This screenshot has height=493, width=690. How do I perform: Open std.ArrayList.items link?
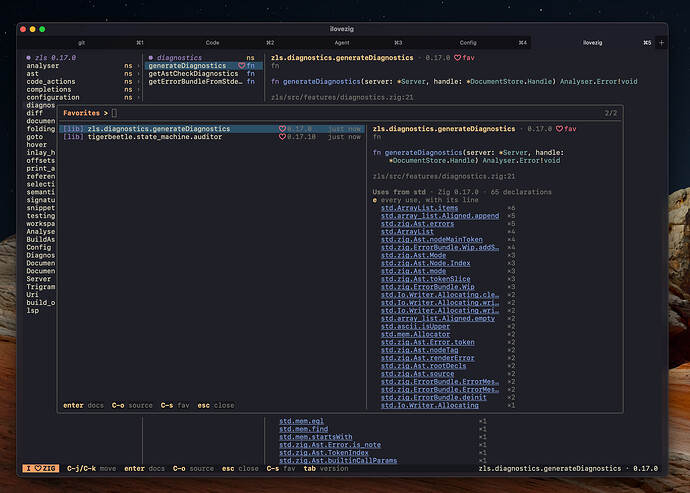pyautogui.click(x=419, y=208)
